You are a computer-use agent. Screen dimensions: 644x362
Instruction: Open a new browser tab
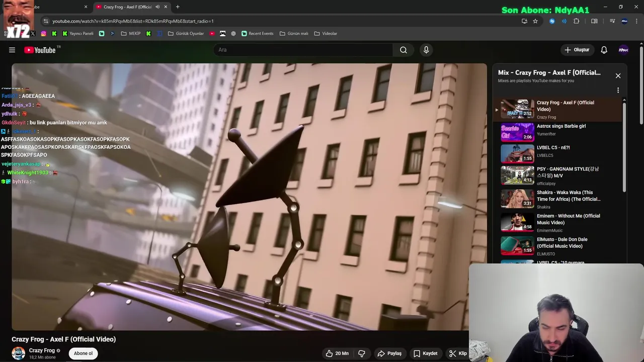click(x=178, y=7)
